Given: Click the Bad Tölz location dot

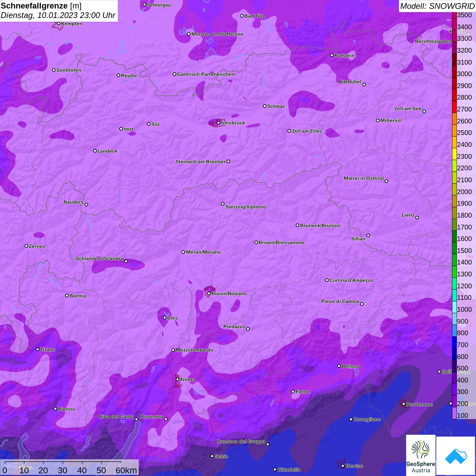Looking at the screenshot, I should tap(242, 16).
